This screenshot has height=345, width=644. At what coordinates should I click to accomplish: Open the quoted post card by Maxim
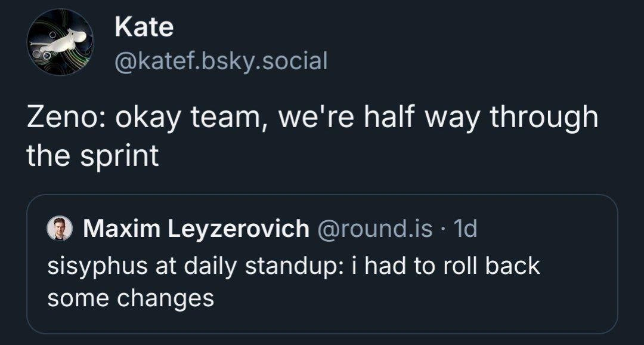[x=322, y=264]
